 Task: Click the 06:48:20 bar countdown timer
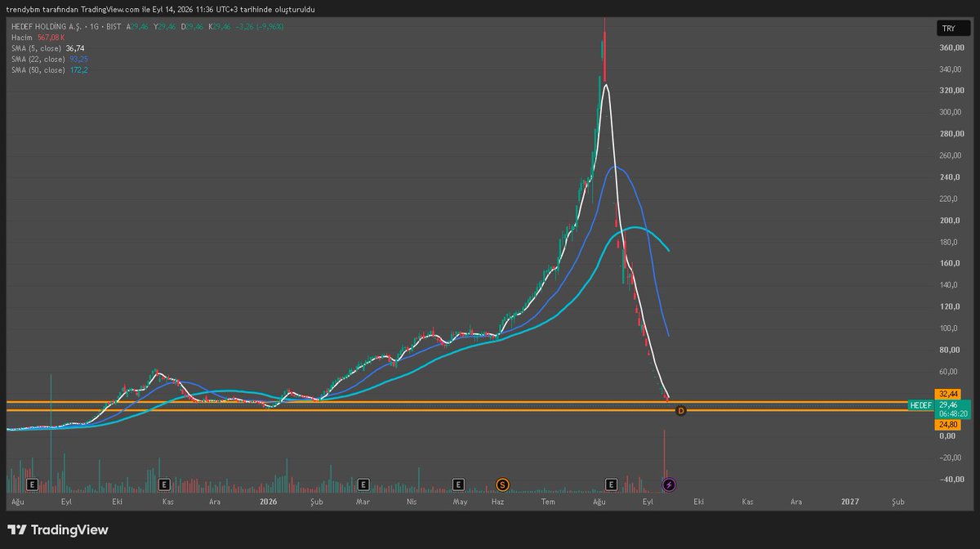tap(953, 413)
